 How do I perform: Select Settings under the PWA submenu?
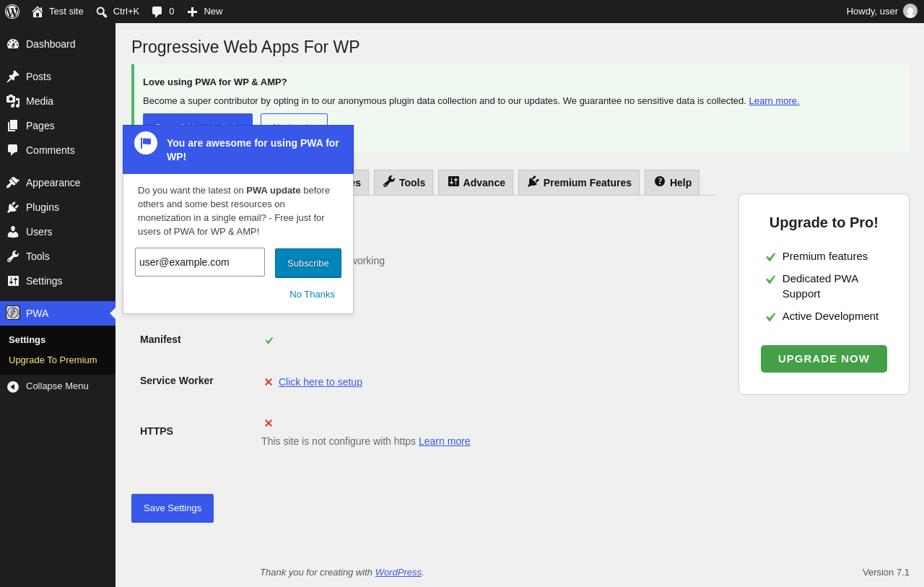(27, 339)
